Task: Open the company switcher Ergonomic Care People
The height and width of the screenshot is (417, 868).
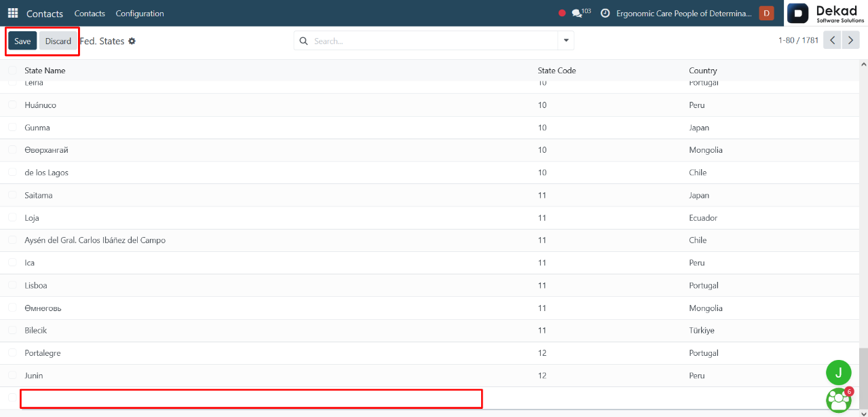Action: (x=684, y=13)
